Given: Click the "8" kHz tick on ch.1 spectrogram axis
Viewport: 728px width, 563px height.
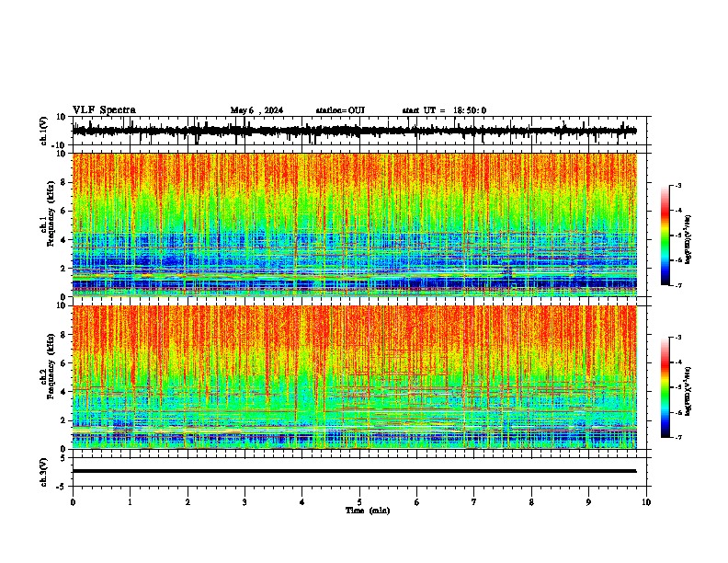Looking at the screenshot, I should (64, 182).
